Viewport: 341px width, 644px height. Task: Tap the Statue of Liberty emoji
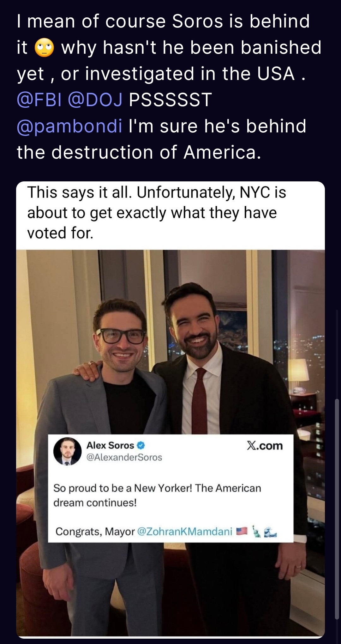tap(257, 531)
